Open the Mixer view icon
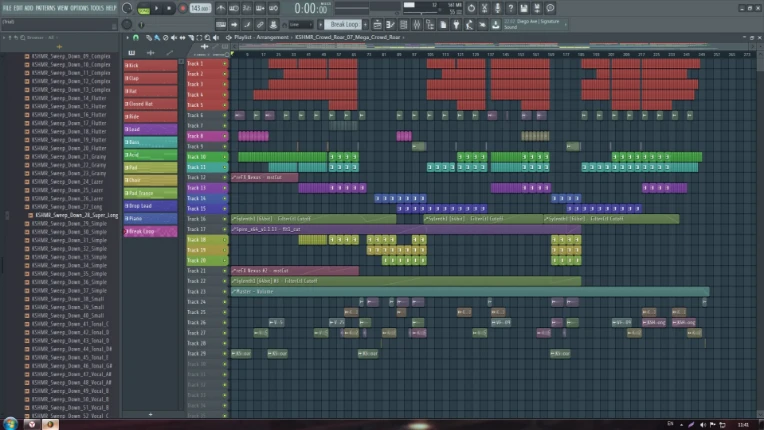This screenshot has width=764, height=430. tap(417, 24)
